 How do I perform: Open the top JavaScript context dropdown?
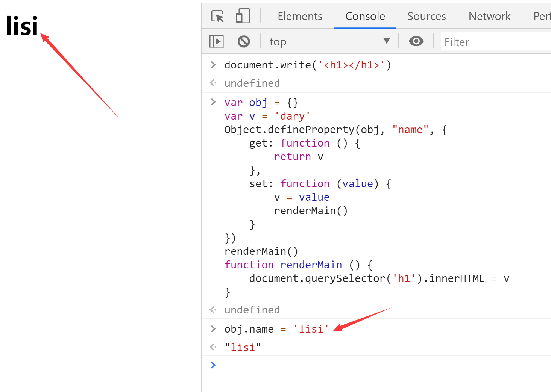(329, 41)
